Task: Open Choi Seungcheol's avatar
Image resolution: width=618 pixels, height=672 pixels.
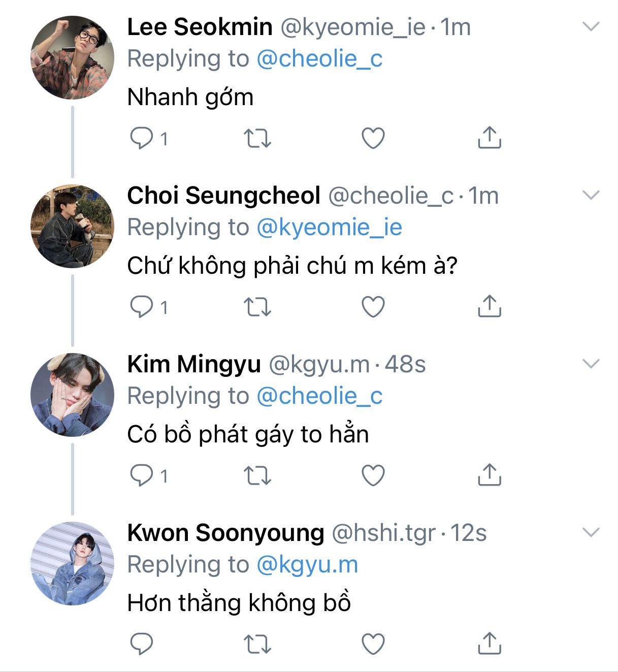Action: point(72,226)
